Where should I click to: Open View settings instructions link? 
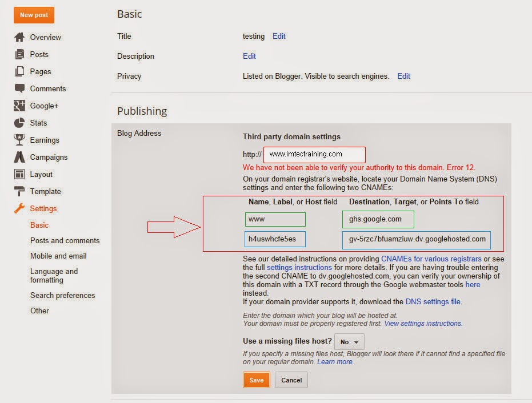422,323
